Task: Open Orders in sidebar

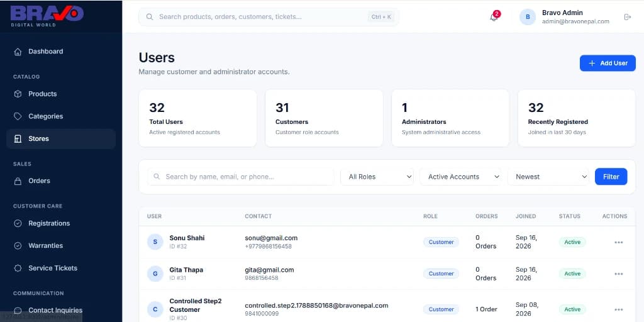Action: click(61, 180)
